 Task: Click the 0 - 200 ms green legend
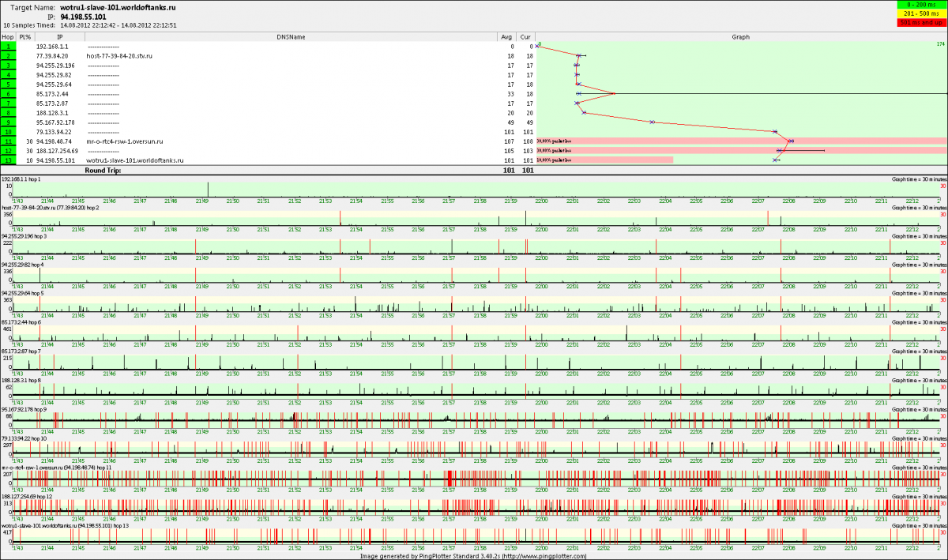tap(920, 6)
